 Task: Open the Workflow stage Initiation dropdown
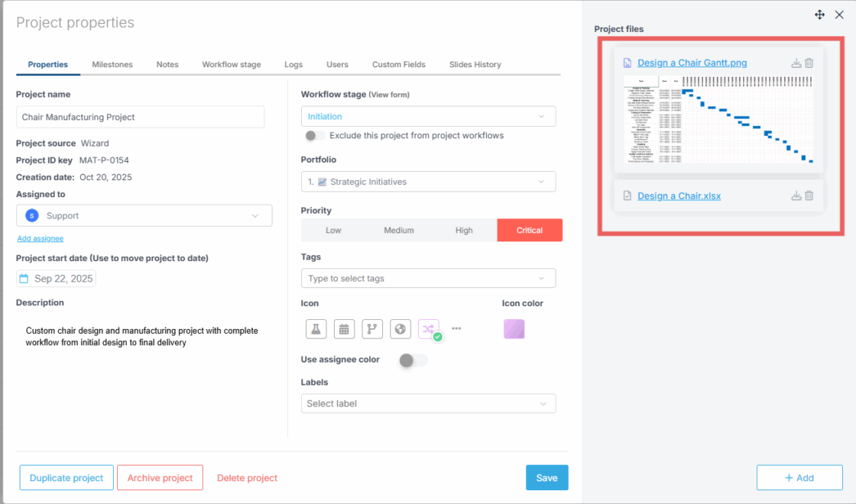point(428,116)
